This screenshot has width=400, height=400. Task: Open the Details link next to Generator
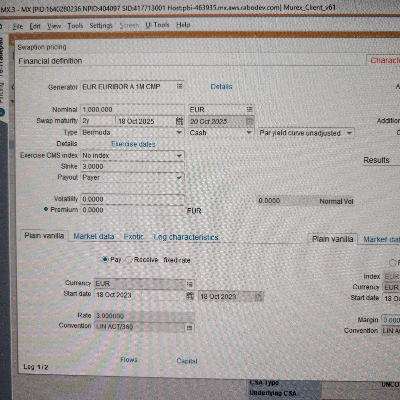point(221,87)
